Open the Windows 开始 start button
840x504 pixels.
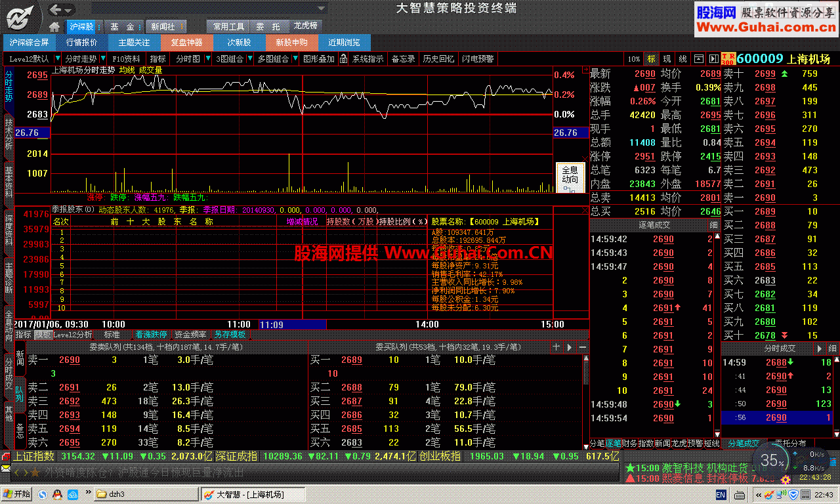[x=17, y=494]
